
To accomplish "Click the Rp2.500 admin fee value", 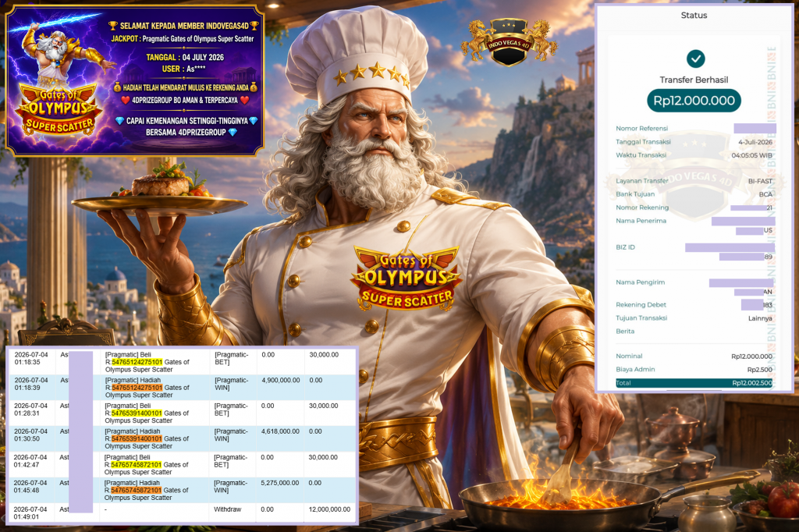I will coord(760,370).
